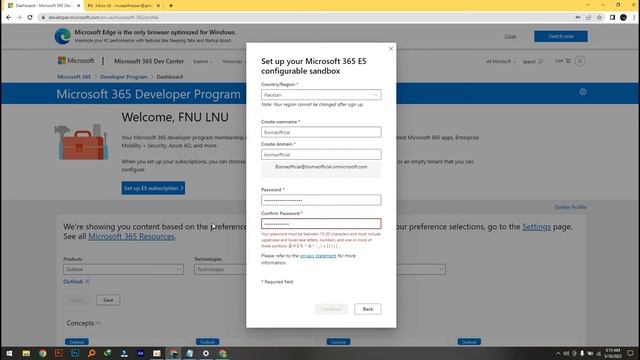Image resolution: width=640 pixels, height=360 pixels.
Task: Click the Switch now Edge banner button
Action: [561, 36]
